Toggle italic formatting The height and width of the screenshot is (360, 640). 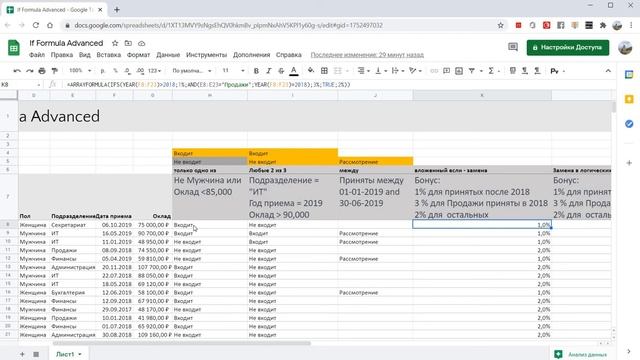click(269, 71)
